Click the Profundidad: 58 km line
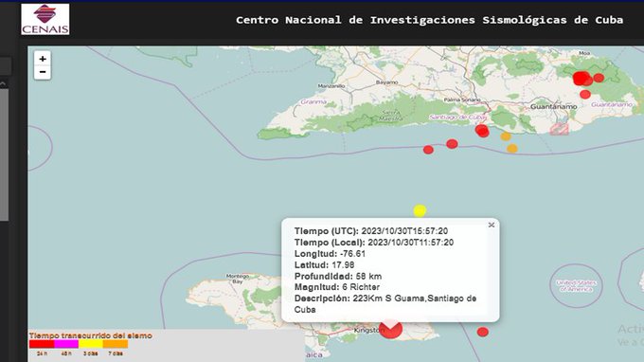This screenshot has height=362, width=644. [338, 276]
